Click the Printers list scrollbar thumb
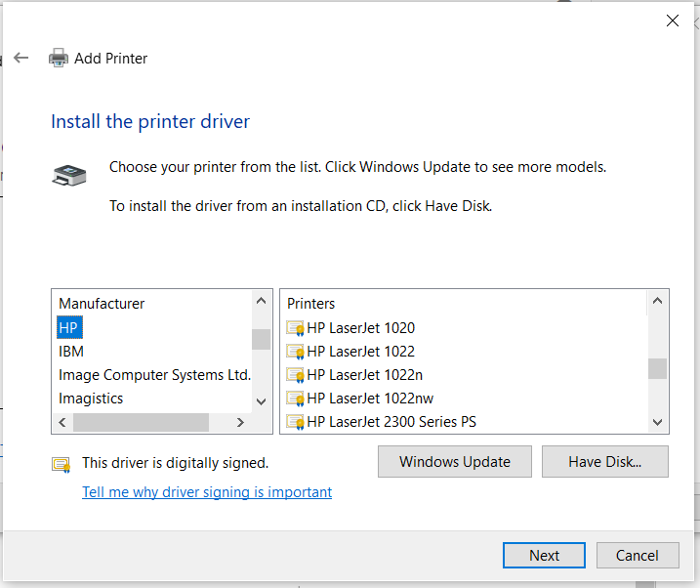This screenshot has width=700, height=588. [657, 369]
